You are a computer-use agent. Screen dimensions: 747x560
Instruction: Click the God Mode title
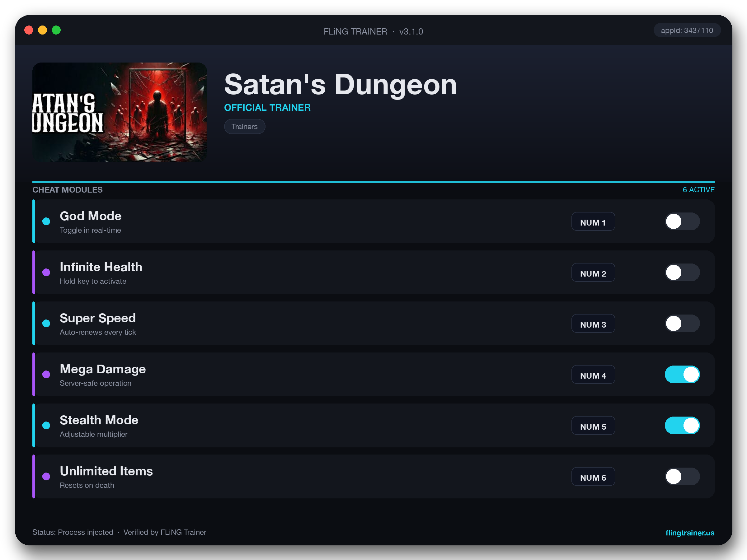coord(91,216)
